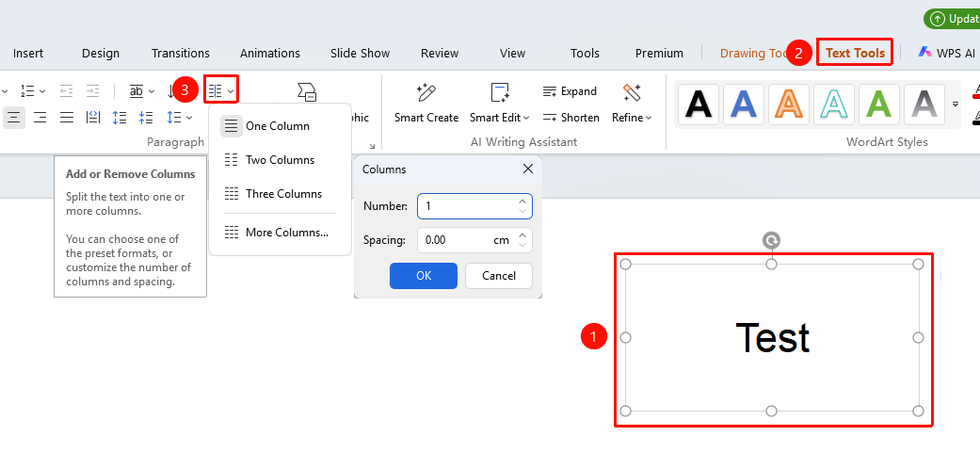Choose More Columns... option
The image size is (980, 468).
[x=280, y=233]
